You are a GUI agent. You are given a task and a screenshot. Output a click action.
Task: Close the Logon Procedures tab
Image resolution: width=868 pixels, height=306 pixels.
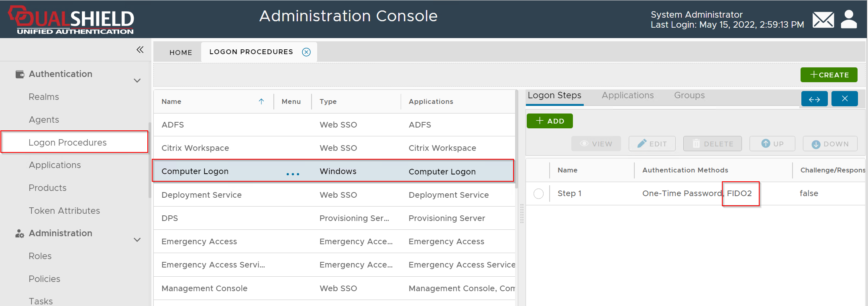point(306,52)
